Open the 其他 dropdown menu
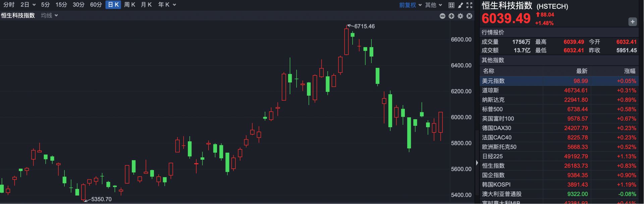 coord(433,5)
